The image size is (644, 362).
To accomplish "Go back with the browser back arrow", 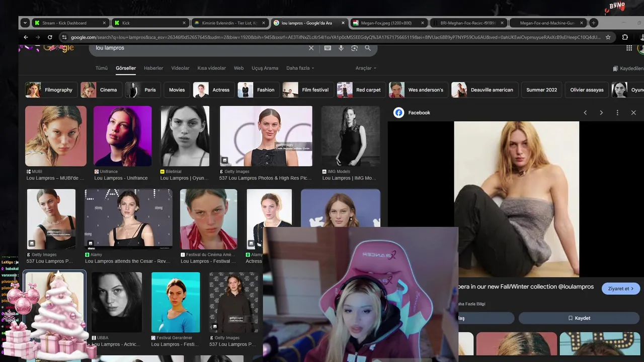I will (x=26, y=37).
